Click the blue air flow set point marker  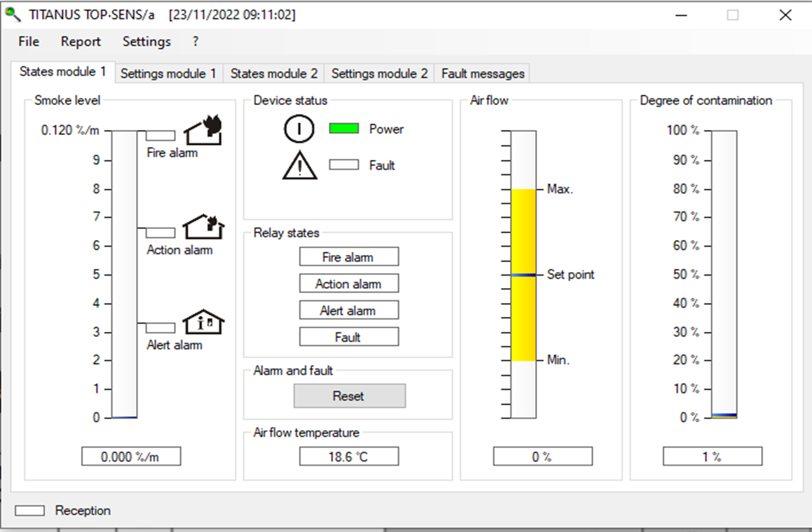tap(523, 275)
